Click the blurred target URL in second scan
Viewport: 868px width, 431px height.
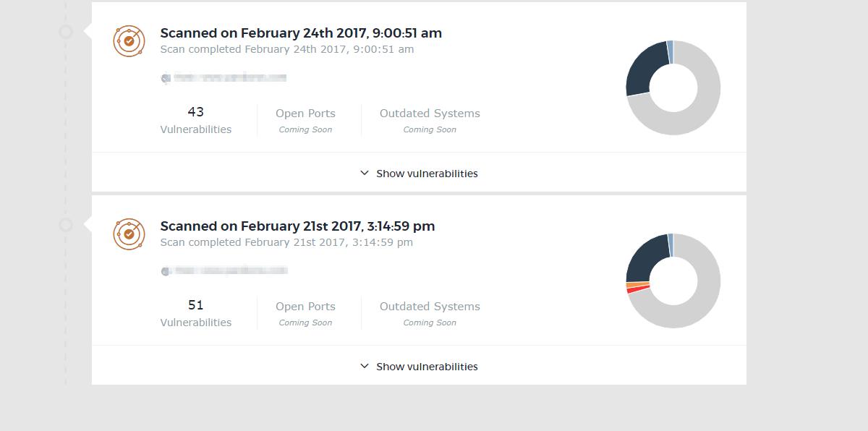tap(224, 271)
